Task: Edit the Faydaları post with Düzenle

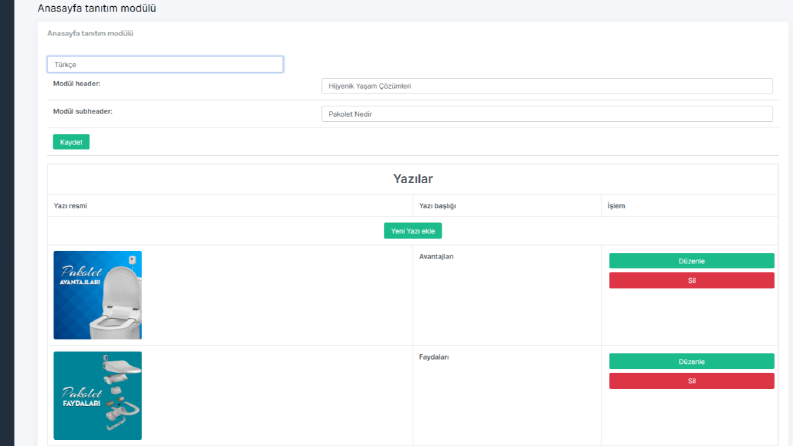Action: (x=691, y=362)
